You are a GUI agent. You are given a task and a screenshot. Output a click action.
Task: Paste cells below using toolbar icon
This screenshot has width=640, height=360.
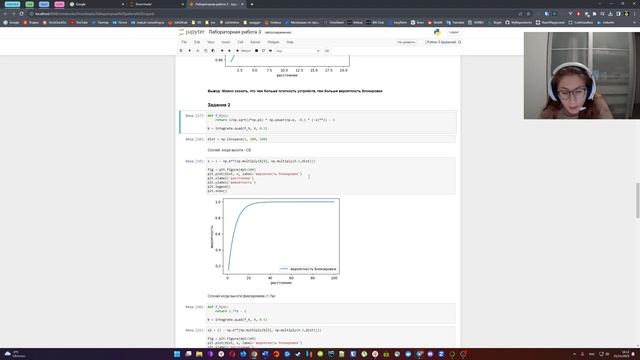point(213,51)
